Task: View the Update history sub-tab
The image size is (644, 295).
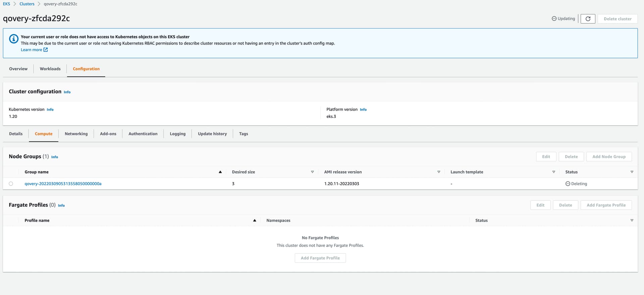Action: pos(212,134)
